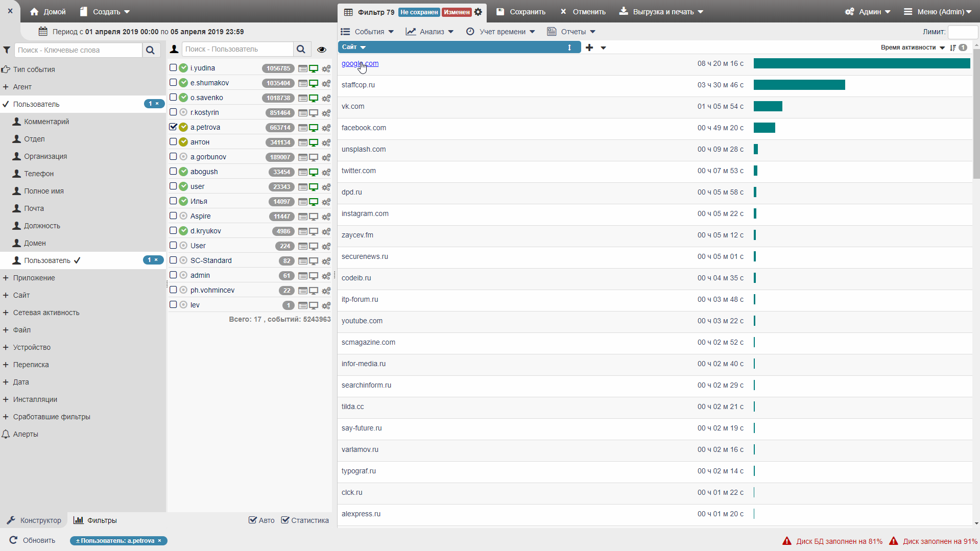Focus the keyword search field
This screenshot has height=551, width=980.
tap(78, 50)
